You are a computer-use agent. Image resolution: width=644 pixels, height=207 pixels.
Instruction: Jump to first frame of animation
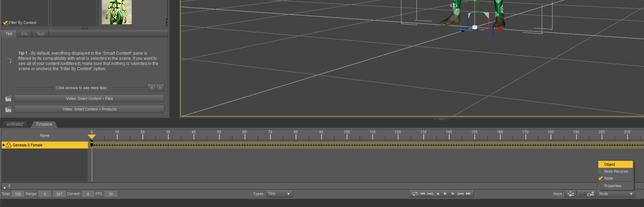[x=422, y=194]
